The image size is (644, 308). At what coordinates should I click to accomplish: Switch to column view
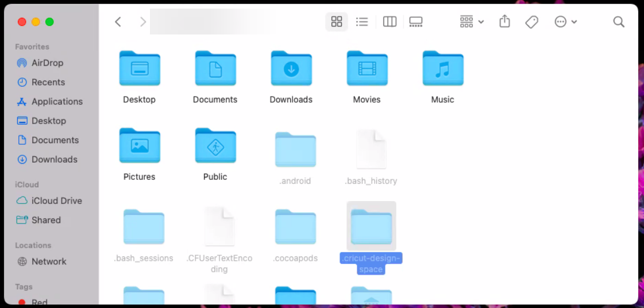[x=390, y=22]
